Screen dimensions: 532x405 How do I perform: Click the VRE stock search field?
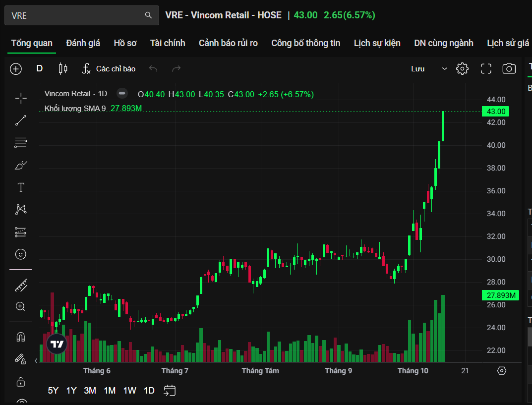coord(74,15)
